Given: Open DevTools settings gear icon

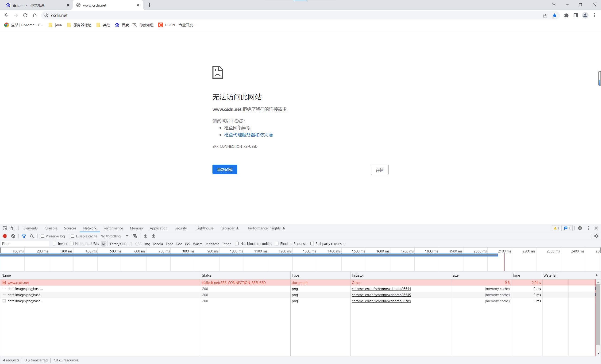Looking at the screenshot, I should tap(580, 228).
